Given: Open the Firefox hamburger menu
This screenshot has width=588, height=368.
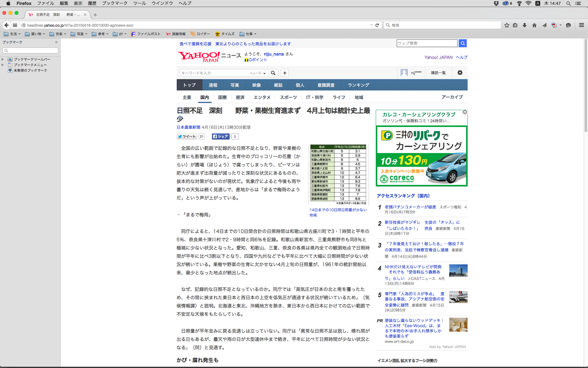Looking at the screenshot, I should pyautogui.click(x=581, y=25).
